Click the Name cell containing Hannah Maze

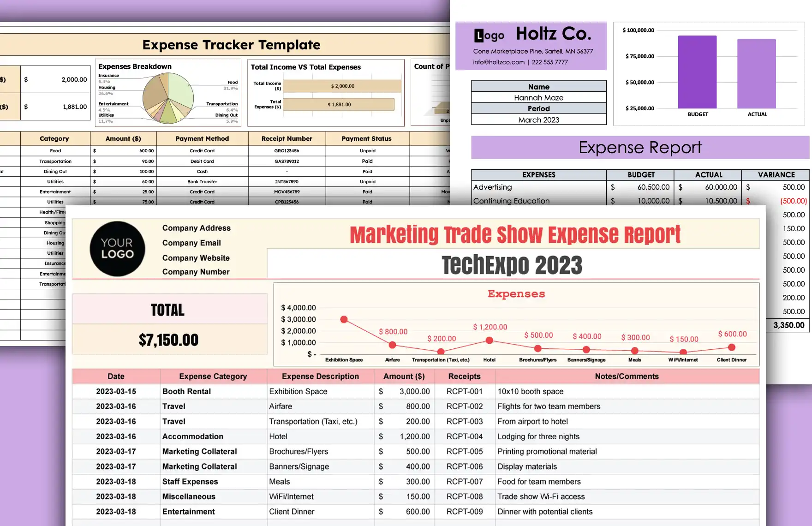coord(538,97)
